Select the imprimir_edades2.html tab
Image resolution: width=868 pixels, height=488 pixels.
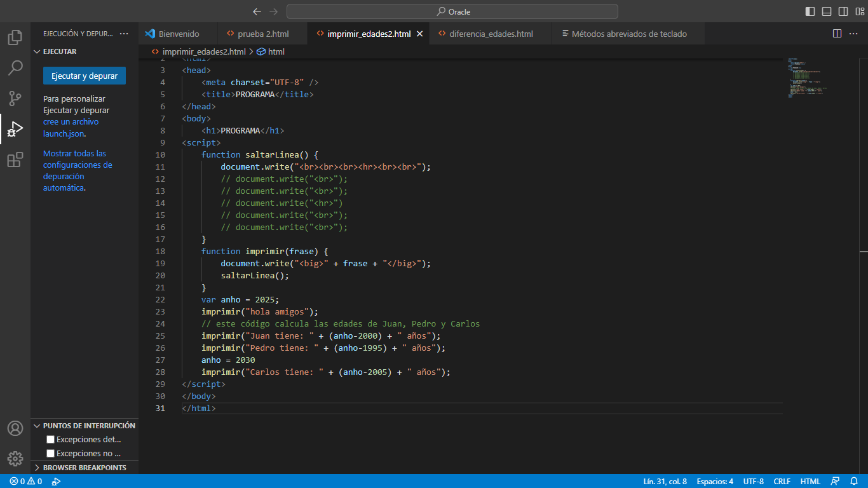(x=369, y=34)
